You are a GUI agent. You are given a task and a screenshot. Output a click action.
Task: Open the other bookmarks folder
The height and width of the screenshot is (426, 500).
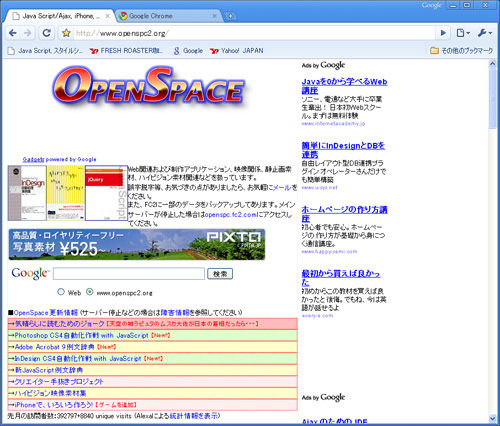(462, 51)
